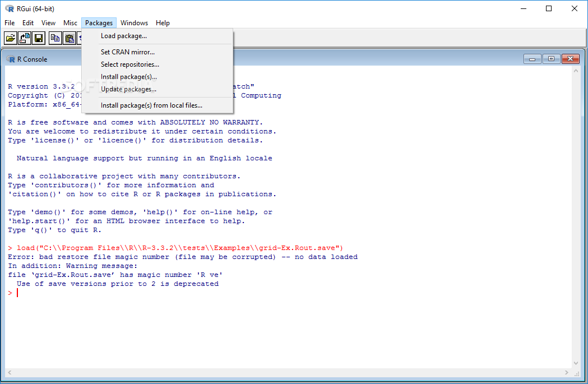Screen dimensions: 588x384
Task: Click the Paste clipboard toolbar icon
Action: click(x=70, y=38)
